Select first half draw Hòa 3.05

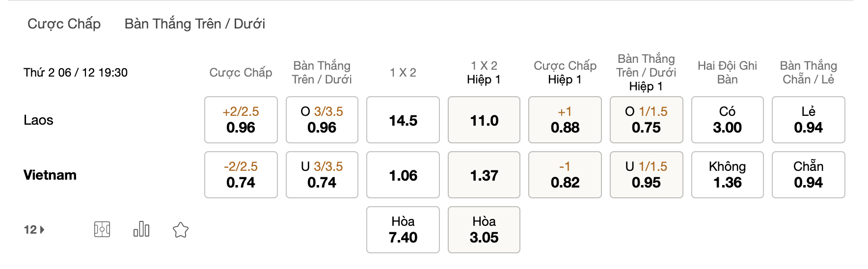484,230
